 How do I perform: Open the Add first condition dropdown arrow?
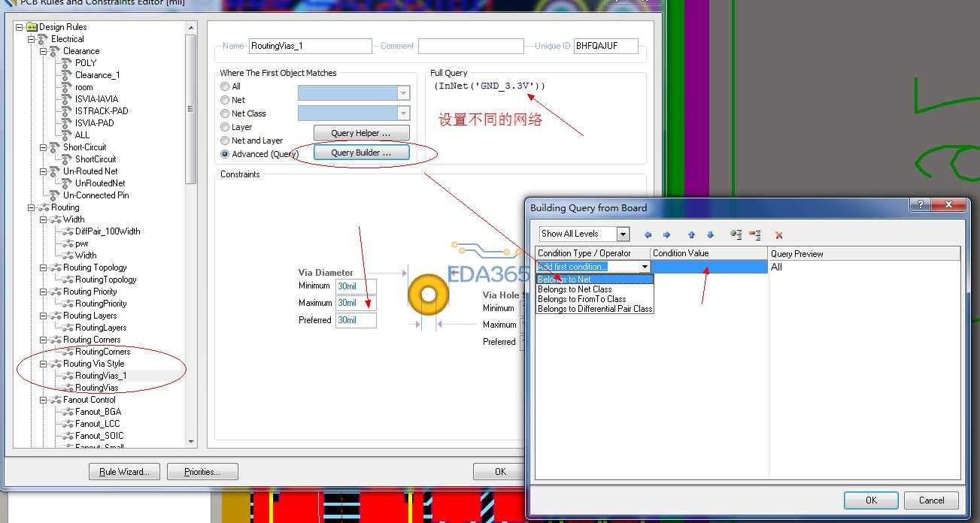[645, 267]
